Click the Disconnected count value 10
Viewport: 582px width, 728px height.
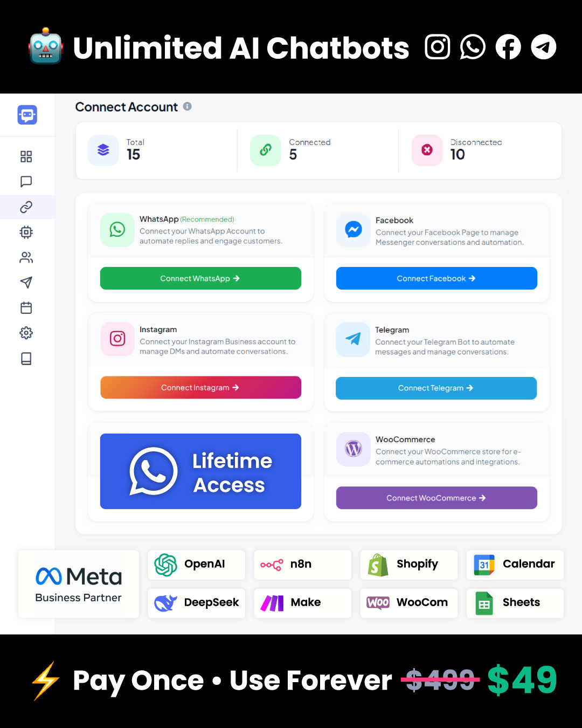[x=458, y=155]
